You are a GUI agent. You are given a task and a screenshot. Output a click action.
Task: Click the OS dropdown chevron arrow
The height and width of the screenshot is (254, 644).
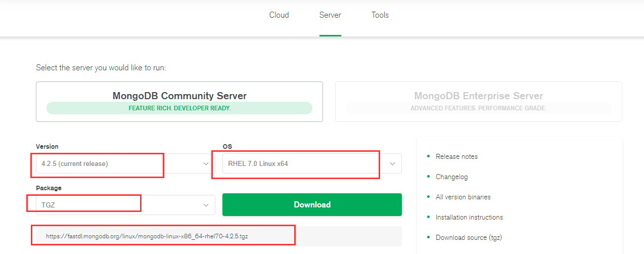(392, 164)
